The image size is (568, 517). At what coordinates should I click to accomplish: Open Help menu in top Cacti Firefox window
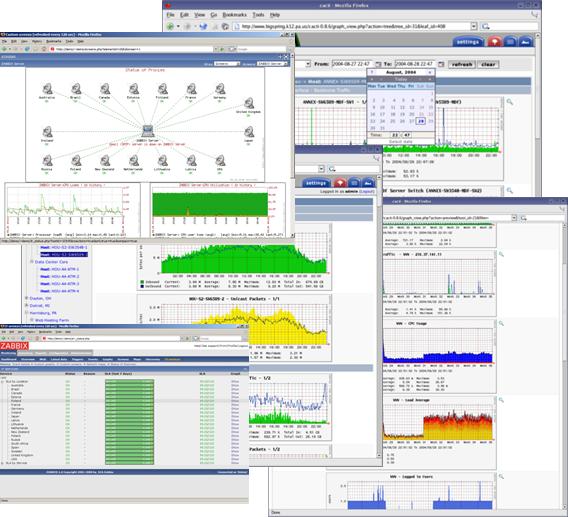click(275, 15)
